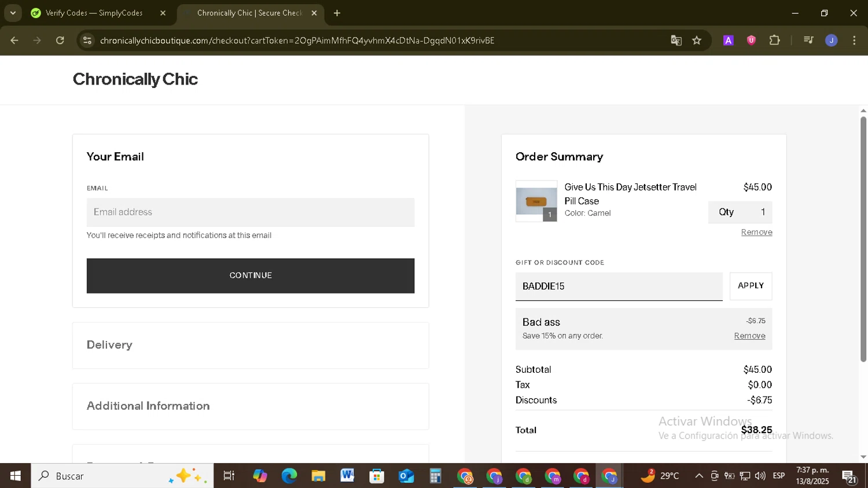Click the pill case product thumbnail
Screen dimensions: 868x488
pyautogui.click(x=536, y=201)
